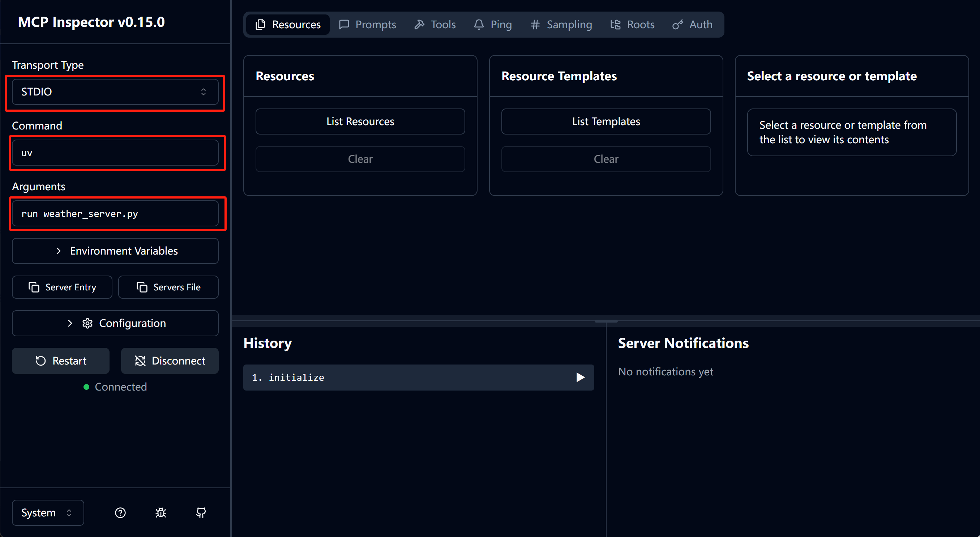
Task: Go to the Auth tab
Action: [x=692, y=24]
